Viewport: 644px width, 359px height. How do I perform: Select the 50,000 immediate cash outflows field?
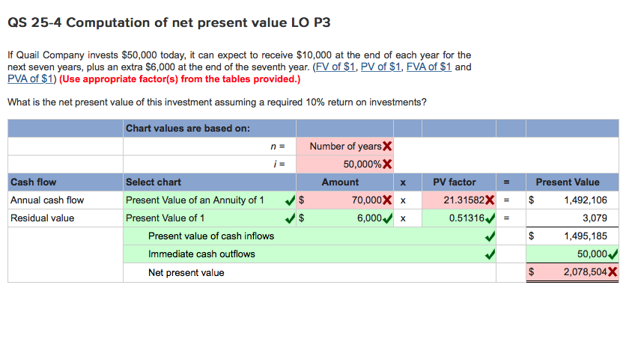[572, 254]
